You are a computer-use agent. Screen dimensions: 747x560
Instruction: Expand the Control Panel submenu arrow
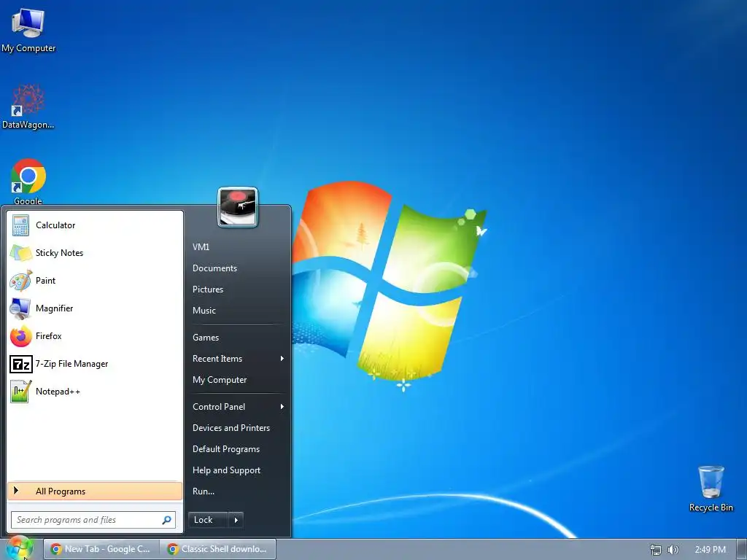(282, 407)
